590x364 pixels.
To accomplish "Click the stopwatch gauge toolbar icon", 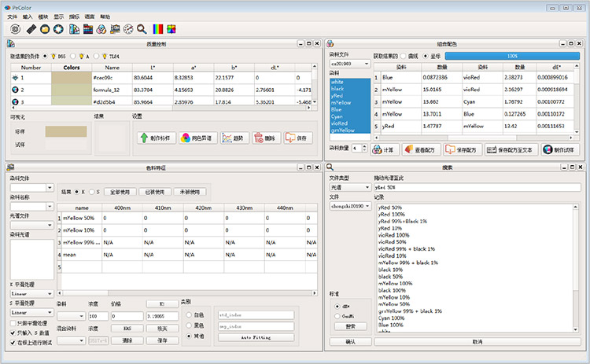I will point(128,29).
